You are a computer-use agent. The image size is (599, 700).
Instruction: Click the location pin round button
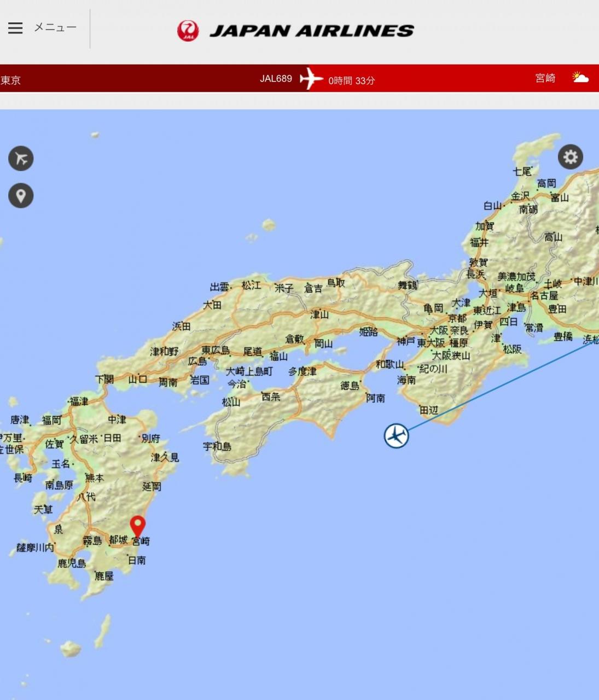21,196
